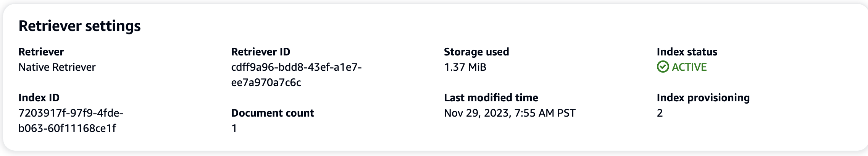
Task: Click the green ACTIVE checkmark icon
Action: pos(663,67)
